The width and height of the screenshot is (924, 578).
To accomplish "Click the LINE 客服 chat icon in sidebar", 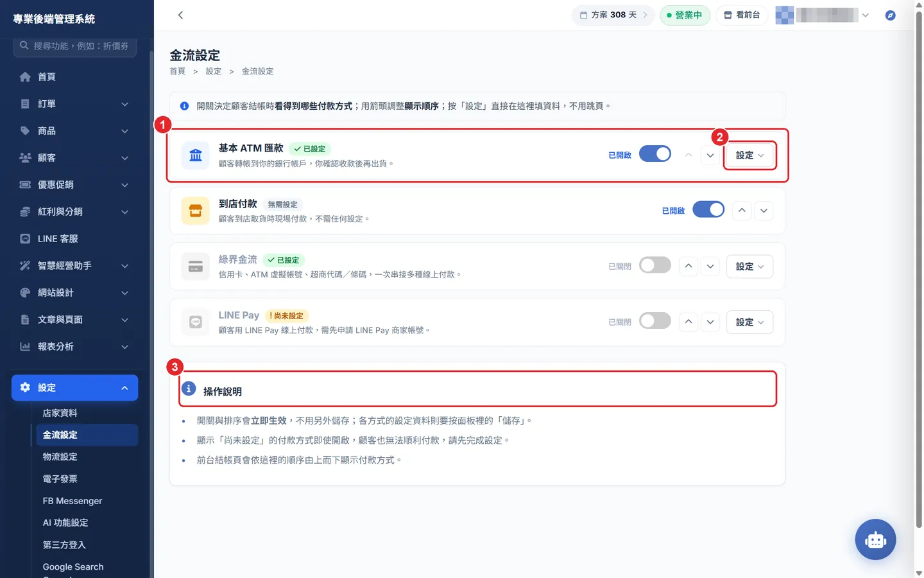I will tap(25, 239).
